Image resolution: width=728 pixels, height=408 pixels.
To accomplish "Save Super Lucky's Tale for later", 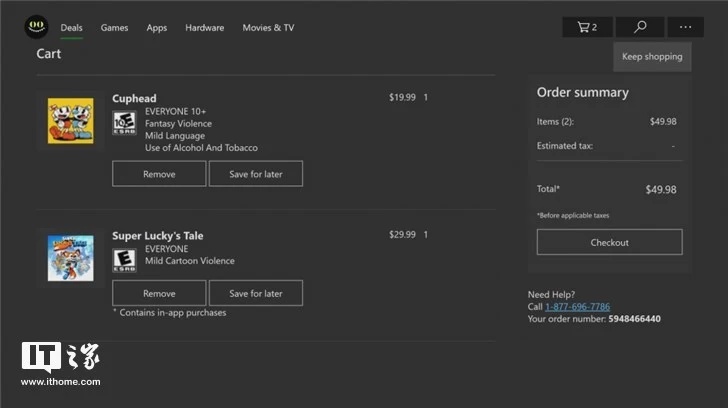I will 256,293.
